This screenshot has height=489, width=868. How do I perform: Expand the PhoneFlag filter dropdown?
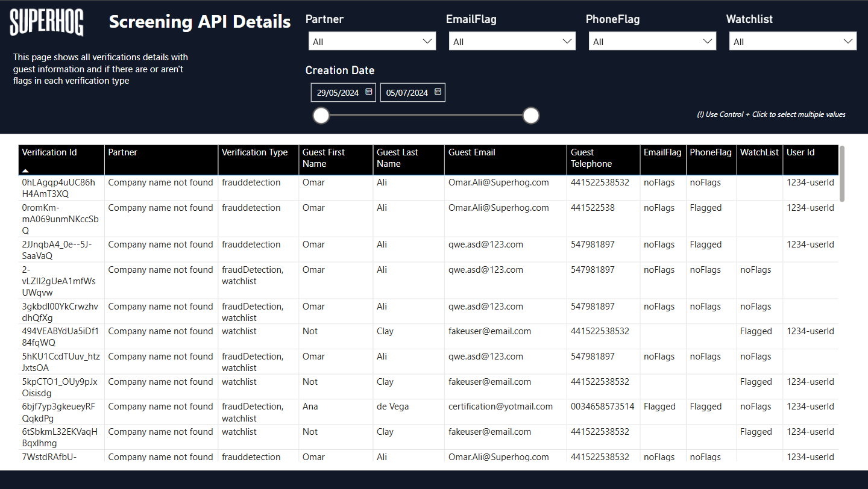[652, 42]
